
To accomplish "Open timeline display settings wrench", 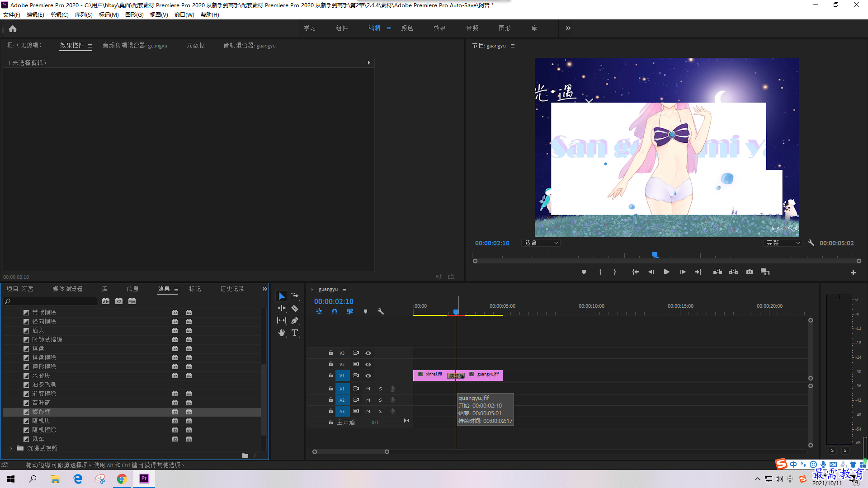I will click(x=381, y=311).
